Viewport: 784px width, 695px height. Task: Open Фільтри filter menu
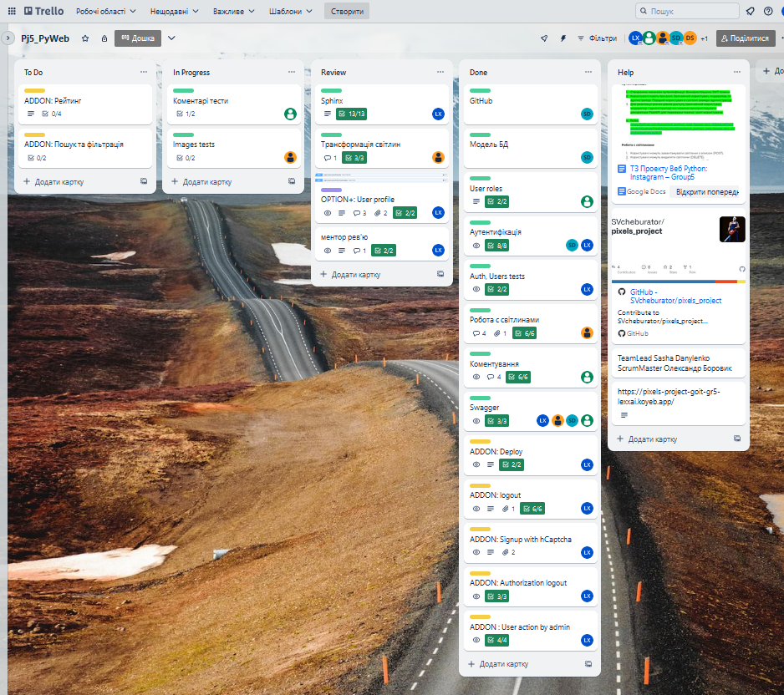tap(597, 38)
